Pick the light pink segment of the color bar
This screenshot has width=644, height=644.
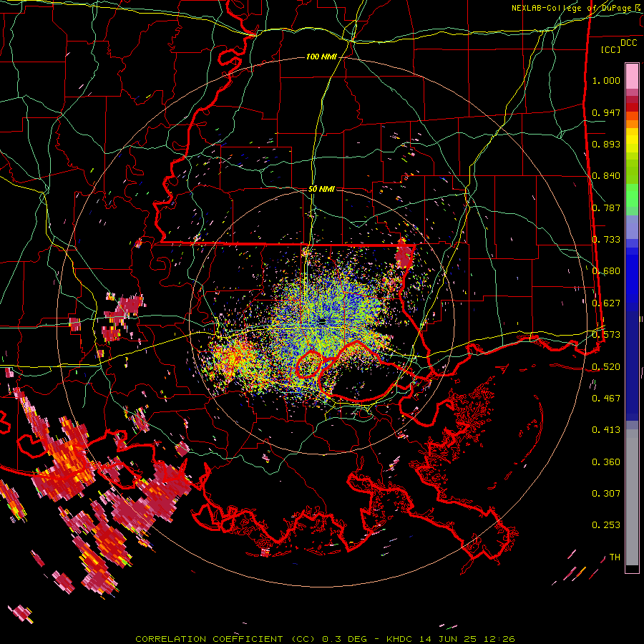pyautogui.click(x=632, y=76)
